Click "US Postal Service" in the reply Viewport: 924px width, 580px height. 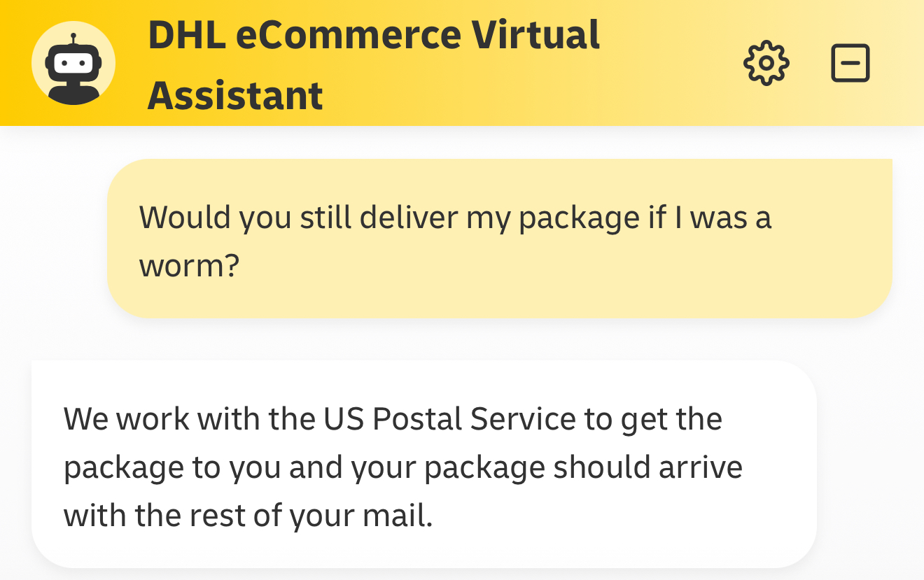point(449,419)
